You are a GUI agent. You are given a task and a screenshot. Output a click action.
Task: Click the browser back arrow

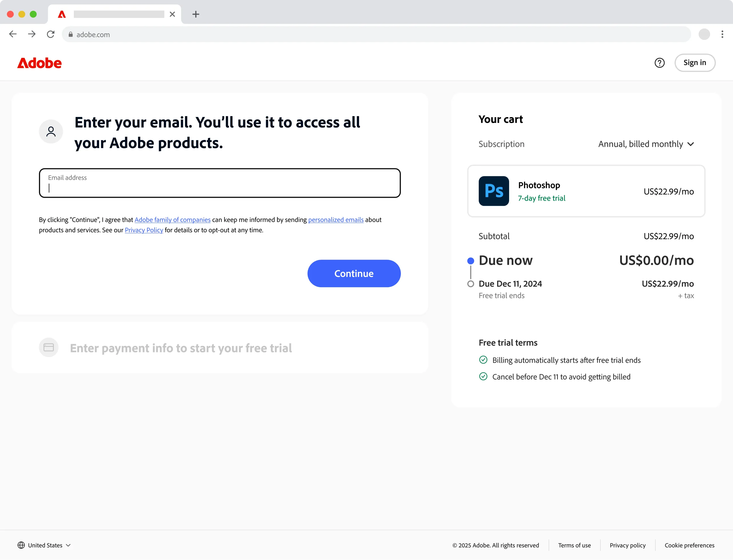pos(13,34)
